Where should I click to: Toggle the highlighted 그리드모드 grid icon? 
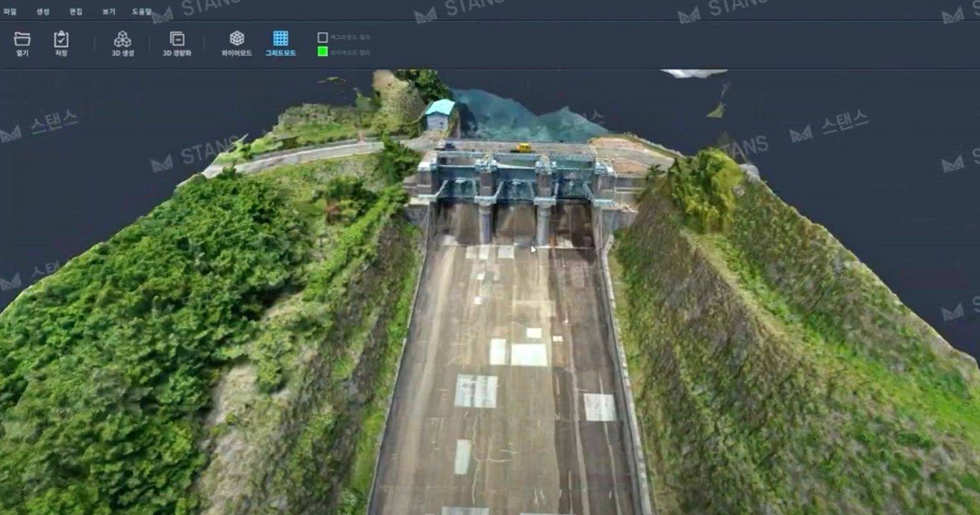281,40
